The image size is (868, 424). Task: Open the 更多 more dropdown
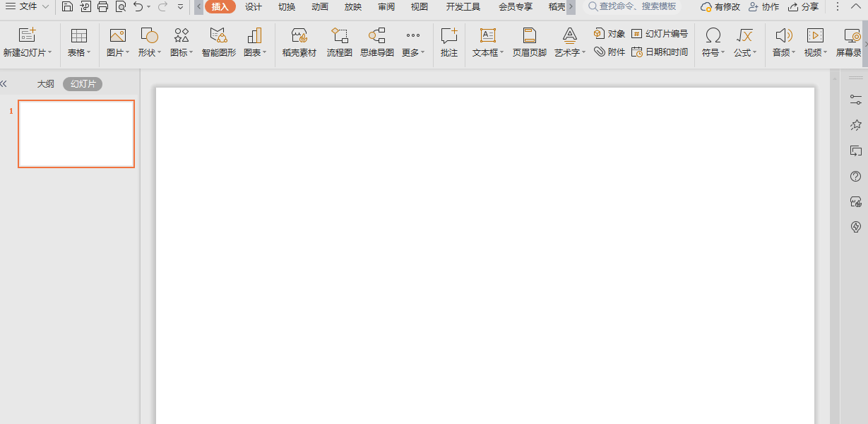pos(413,43)
